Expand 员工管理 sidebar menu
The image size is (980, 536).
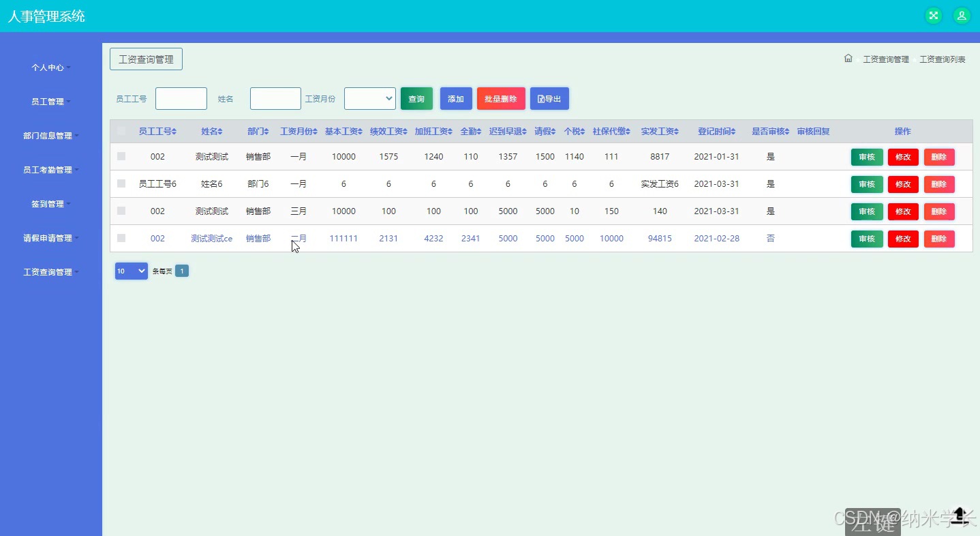51,102
